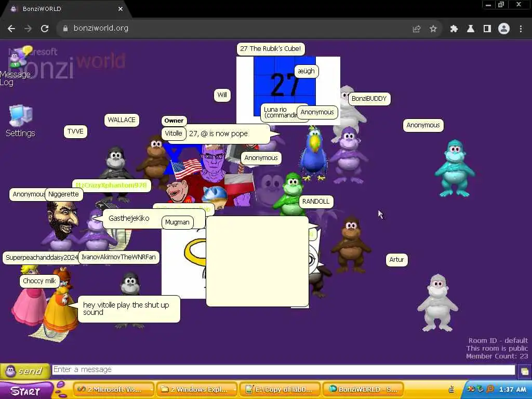Click the WALLACE name tag

(x=122, y=120)
